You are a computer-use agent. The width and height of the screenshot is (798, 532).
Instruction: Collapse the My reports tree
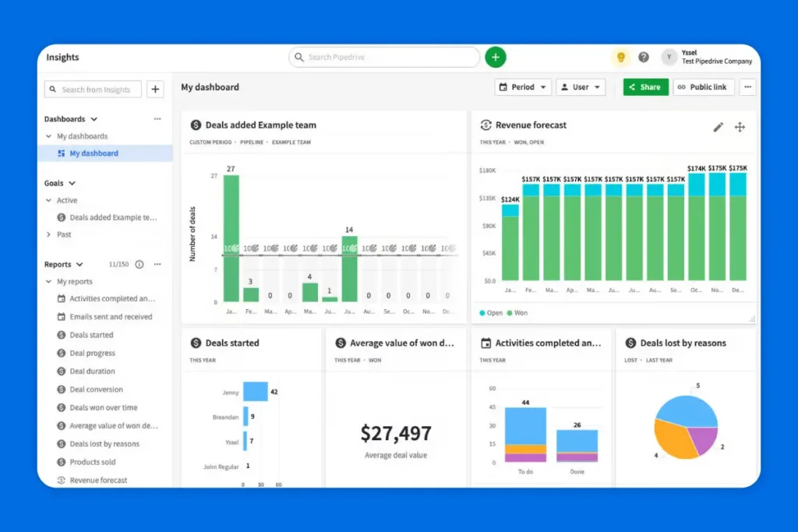[48, 281]
